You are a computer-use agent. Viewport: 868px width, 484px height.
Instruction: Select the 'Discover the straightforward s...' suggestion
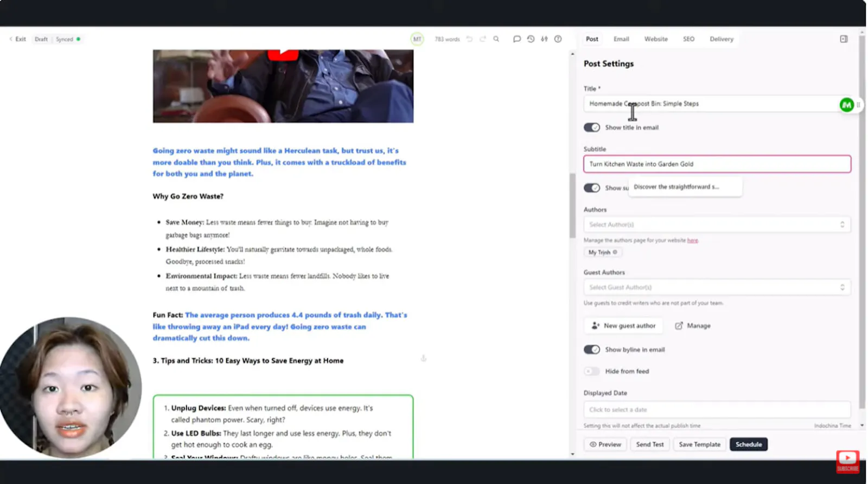coord(685,187)
